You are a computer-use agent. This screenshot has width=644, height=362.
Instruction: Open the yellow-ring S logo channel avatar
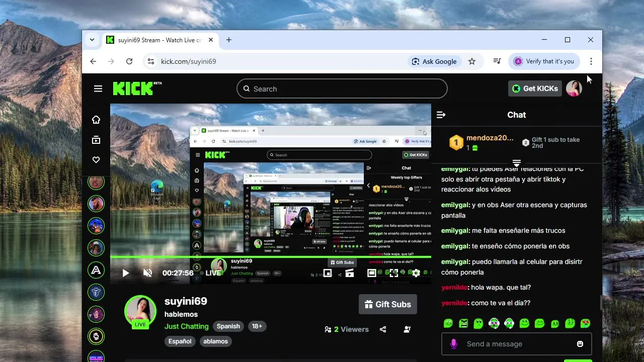pyautogui.click(x=96, y=336)
